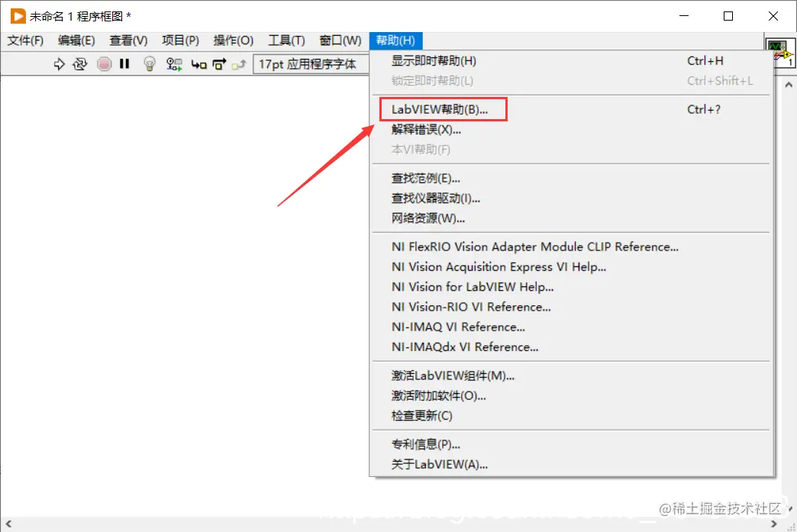The image size is (797, 532).
Task: Open NI Vision for LabVIEW Help
Action: [x=573, y=286]
